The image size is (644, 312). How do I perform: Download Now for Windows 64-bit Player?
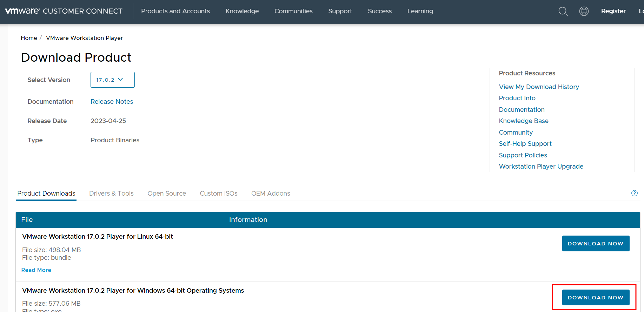point(596,298)
